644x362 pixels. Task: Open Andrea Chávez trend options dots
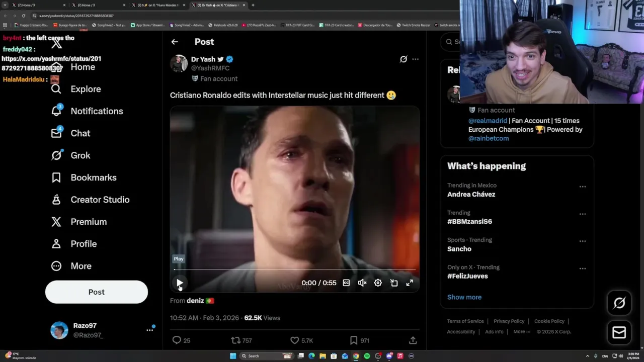click(583, 187)
